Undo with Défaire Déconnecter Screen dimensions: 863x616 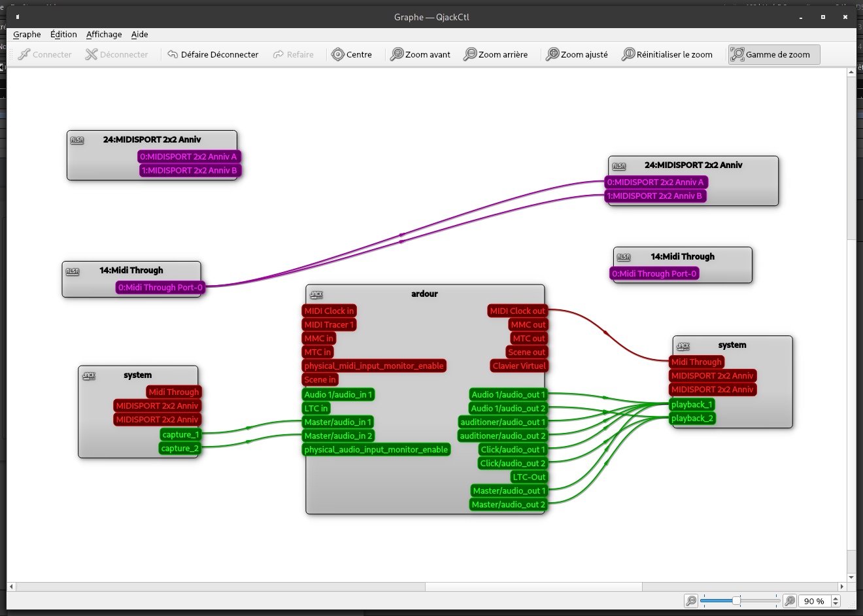213,54
